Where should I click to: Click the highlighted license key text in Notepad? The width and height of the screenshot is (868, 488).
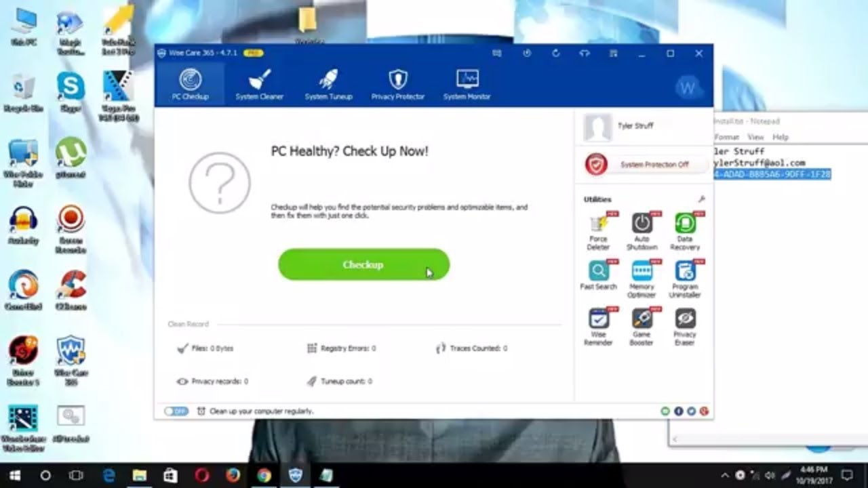[x=772, y=174]
